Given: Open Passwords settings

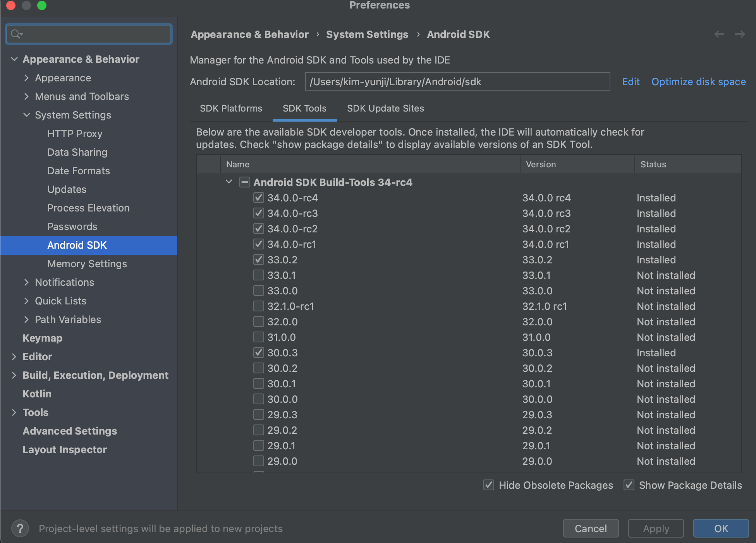Looking at the screenshot, I should tap(72, 227).
